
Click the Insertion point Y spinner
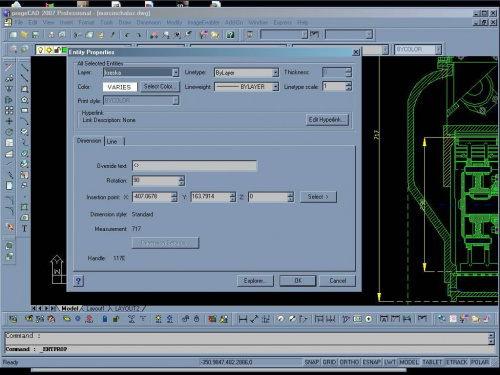tap(233, 197)
